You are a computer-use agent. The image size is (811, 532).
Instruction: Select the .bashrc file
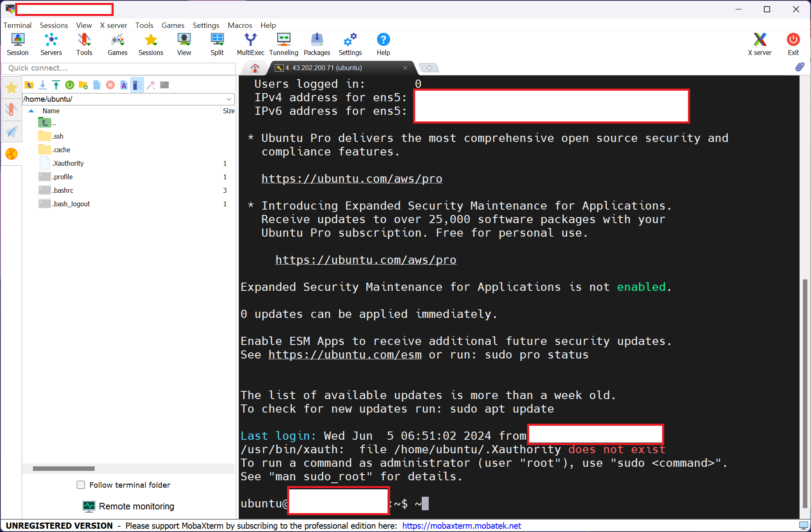pos(63,190)
